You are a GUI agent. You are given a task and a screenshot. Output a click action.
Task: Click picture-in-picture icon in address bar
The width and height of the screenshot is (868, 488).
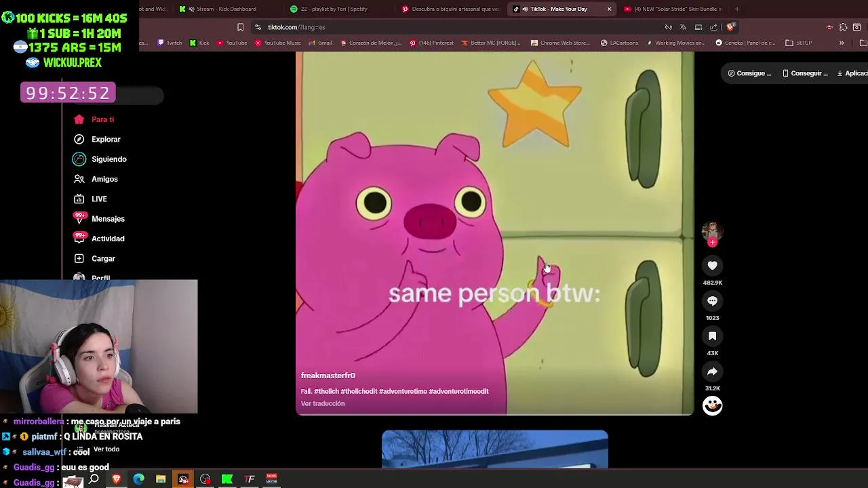(x=698, y=27)
